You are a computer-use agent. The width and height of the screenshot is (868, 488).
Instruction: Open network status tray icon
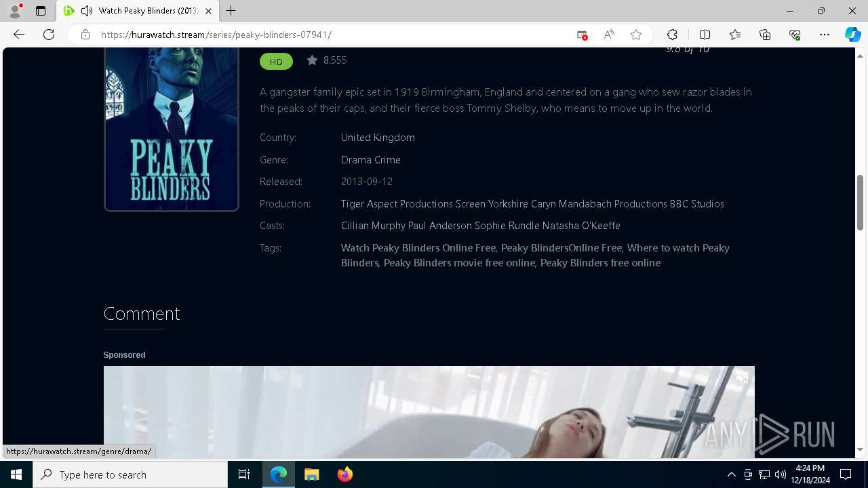(x=764, y=474)
